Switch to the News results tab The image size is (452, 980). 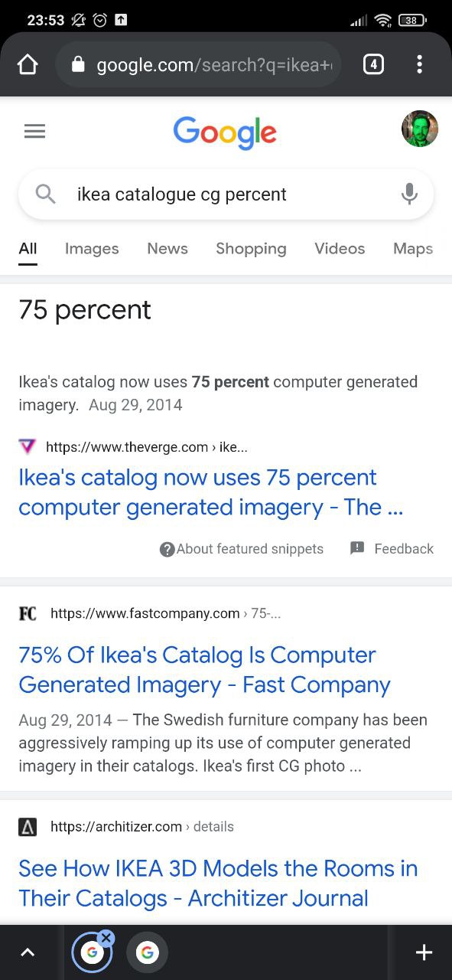coord(167,249)
